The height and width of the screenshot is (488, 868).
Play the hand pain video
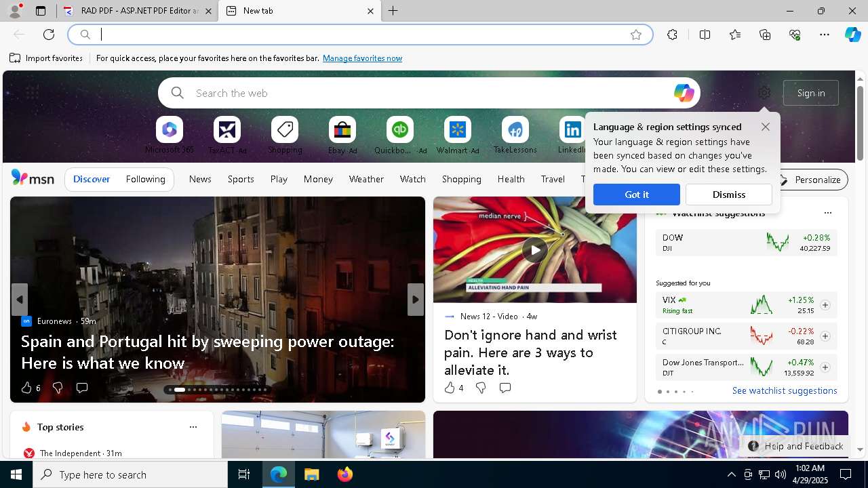click(x=535, y=250)
